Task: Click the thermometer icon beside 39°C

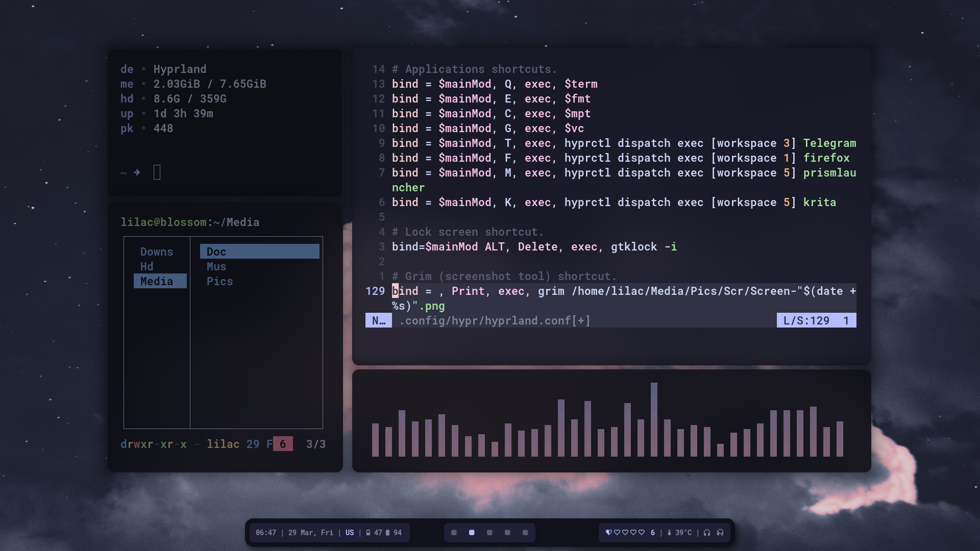Action: coord(669,533)
